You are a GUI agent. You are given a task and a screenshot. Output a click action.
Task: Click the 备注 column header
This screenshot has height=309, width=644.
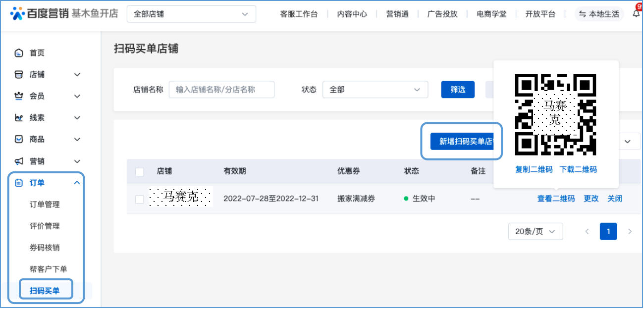pyautogui.click(x=478, y=171)
